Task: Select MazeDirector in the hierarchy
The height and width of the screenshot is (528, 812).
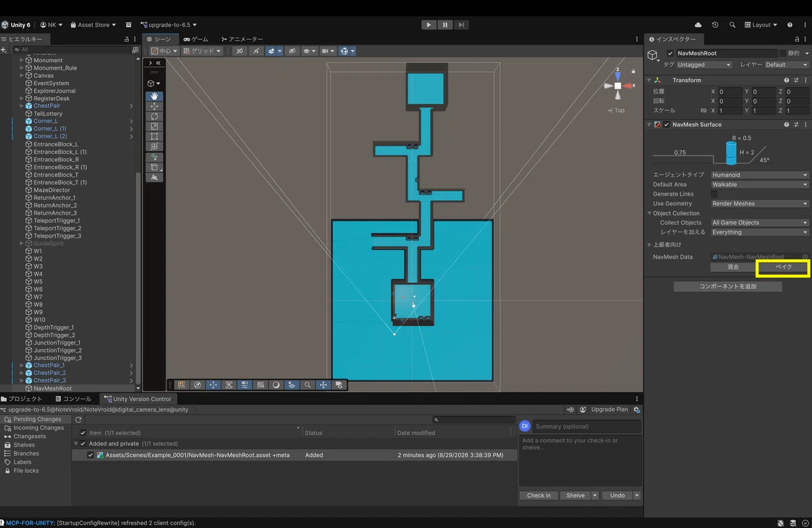Action: click(x=51, y=190)
